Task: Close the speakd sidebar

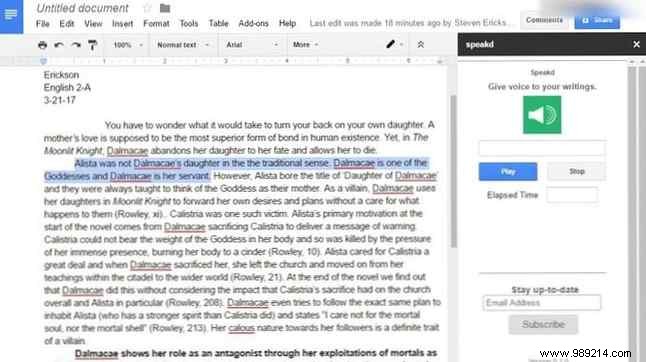Action: [x=636, y=44]
